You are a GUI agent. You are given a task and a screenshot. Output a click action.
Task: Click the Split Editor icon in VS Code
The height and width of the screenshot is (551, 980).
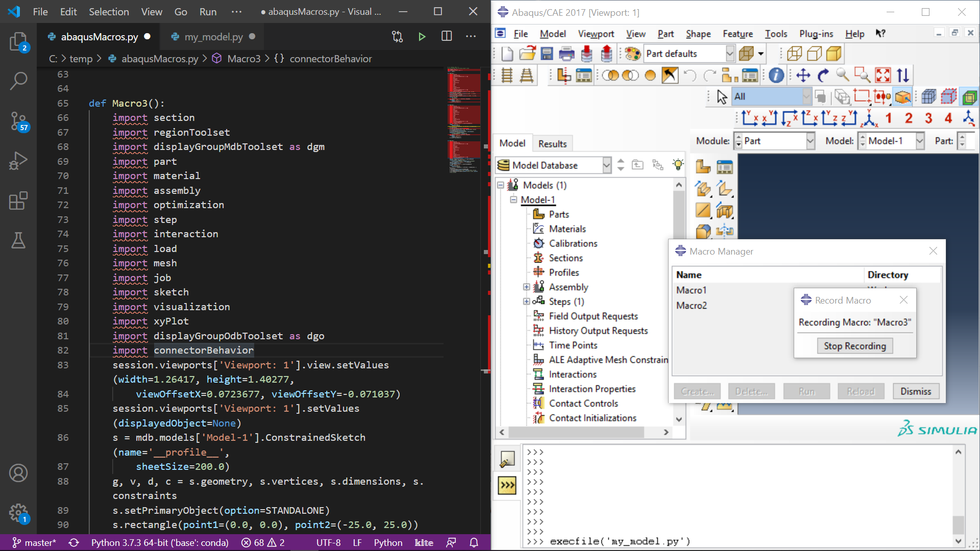click(x=447, y=37)
